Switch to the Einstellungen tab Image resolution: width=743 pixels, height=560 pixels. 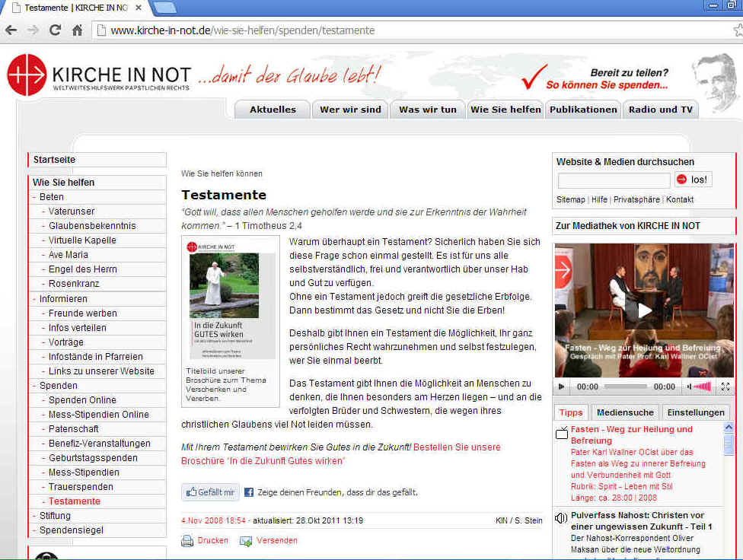(696, 412)
